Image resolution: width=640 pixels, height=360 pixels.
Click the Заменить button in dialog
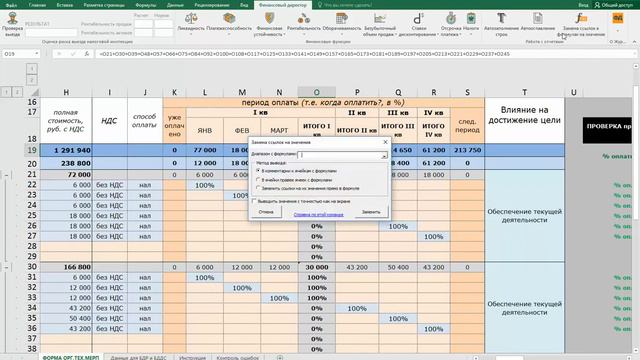[x=371, y=212]
